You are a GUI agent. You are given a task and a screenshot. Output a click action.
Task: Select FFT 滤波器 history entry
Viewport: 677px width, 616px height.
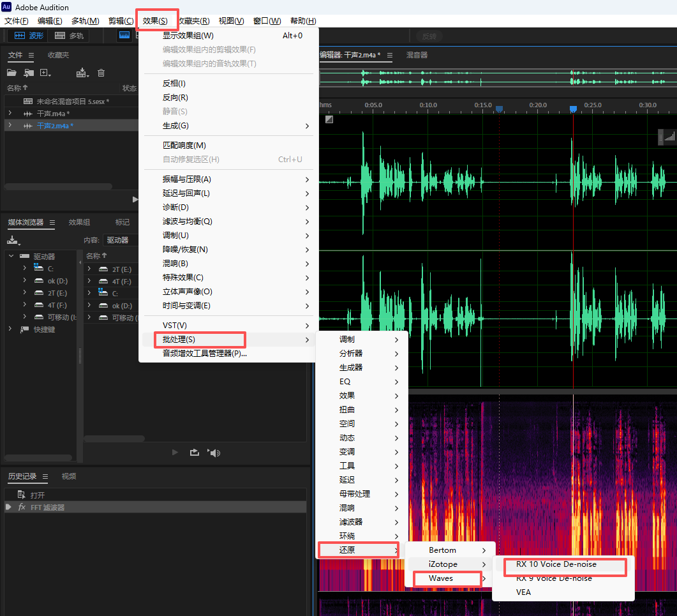(156, 507)
